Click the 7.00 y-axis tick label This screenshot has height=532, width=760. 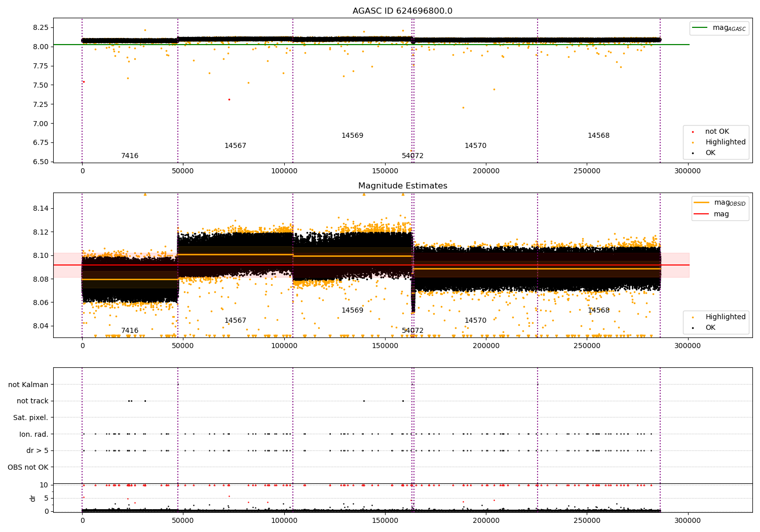pyautogui.click(x=41, y=124)
